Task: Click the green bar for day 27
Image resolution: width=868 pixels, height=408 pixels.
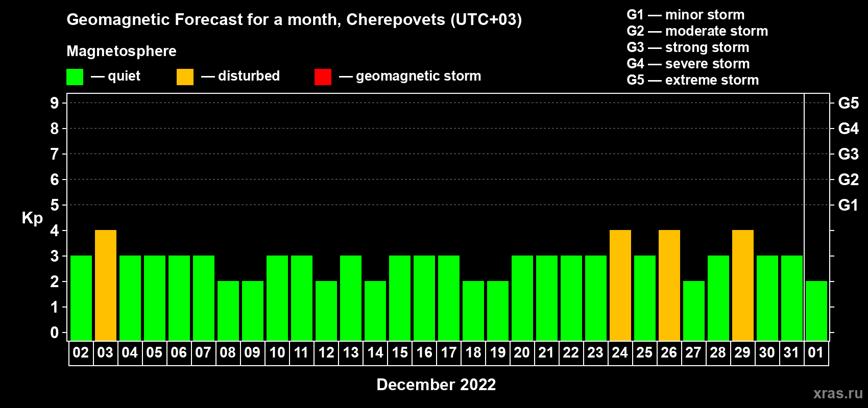Action: click(694, 311)
